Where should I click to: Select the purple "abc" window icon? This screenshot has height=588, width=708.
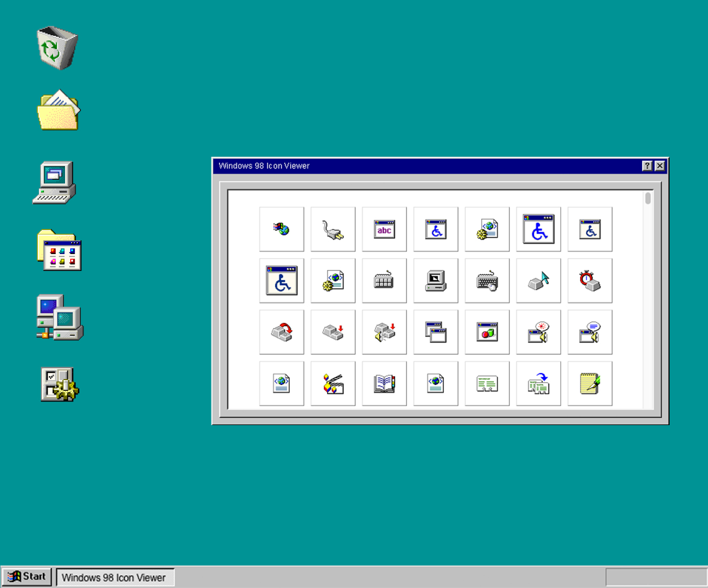(x=384, y=229)
